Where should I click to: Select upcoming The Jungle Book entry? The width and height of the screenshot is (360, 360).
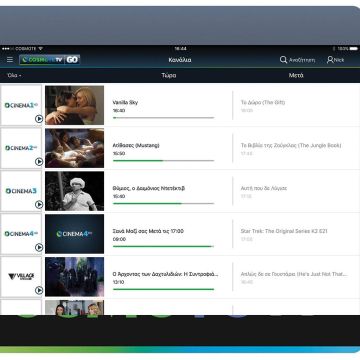291,145
